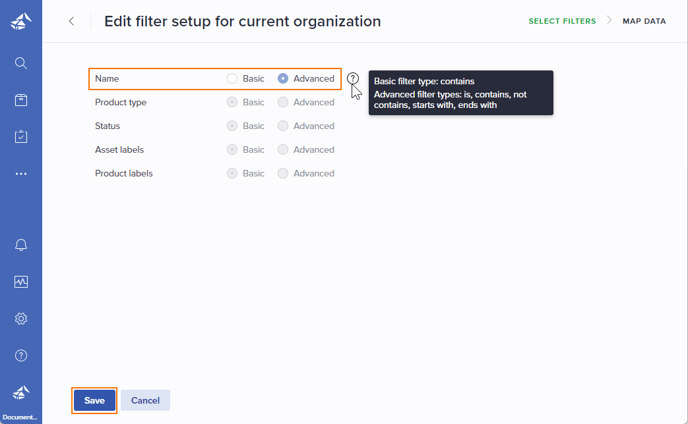This screenshot has height=424, width=688.
Task: Click the box/products icon in sidebar
Action: tap(21, 100)
